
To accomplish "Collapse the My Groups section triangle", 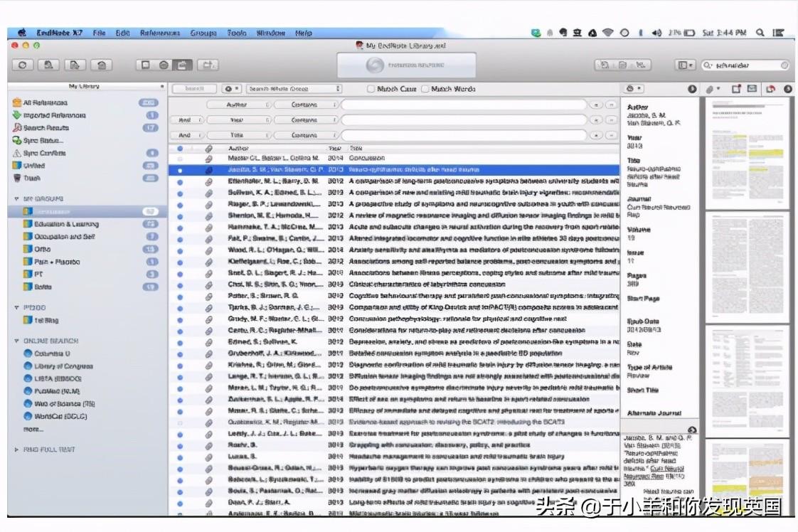I will (16, 199).
